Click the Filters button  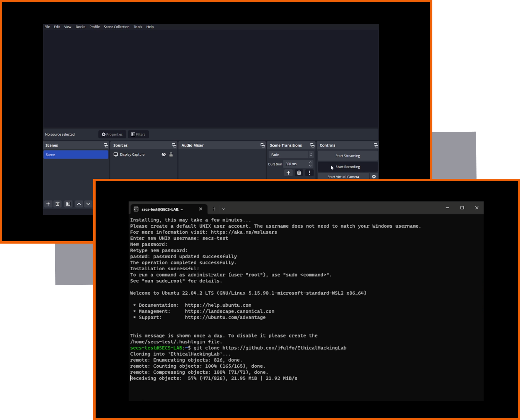[138, 134]
